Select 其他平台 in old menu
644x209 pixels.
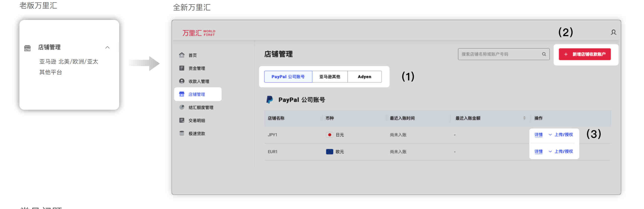(51, 72)
